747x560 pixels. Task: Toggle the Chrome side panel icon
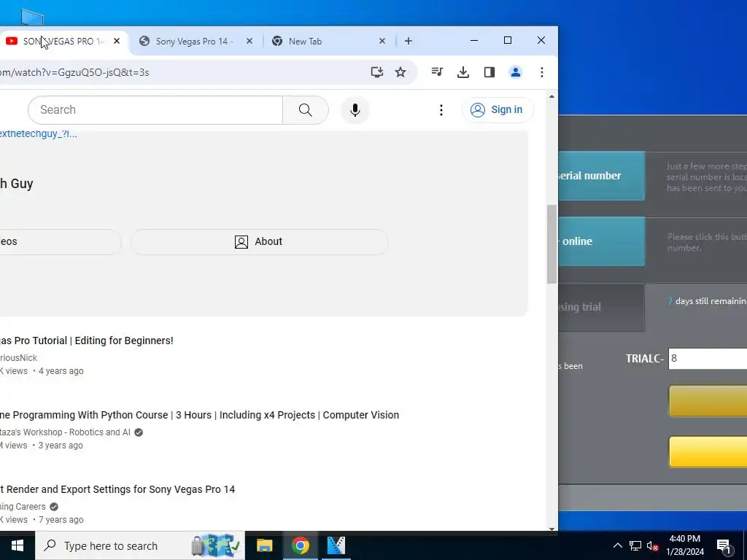[x=489, y=72]
